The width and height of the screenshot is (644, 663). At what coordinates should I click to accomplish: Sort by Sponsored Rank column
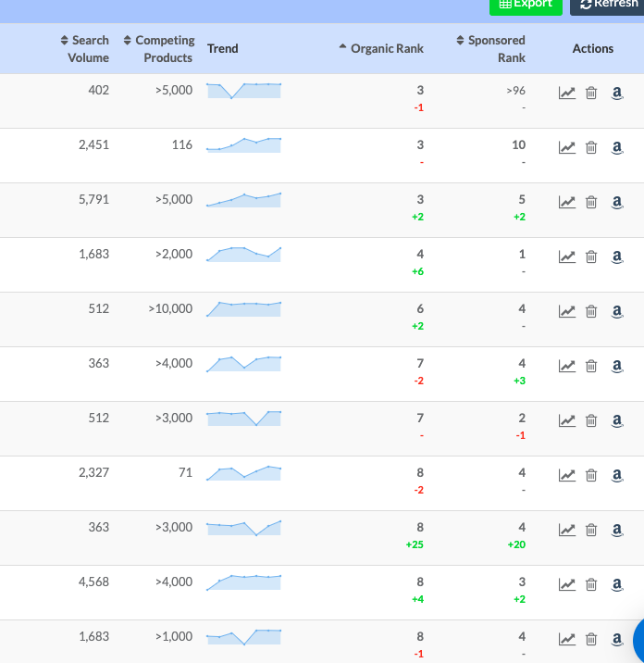490,49
